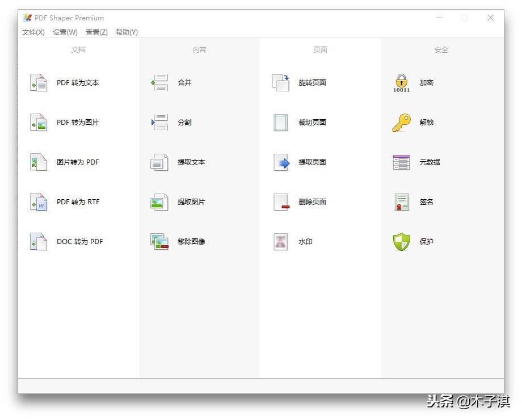Open the 签名 certificate icon
The height and width of the screenshot is (420, 522).
[x=401, y=202]
